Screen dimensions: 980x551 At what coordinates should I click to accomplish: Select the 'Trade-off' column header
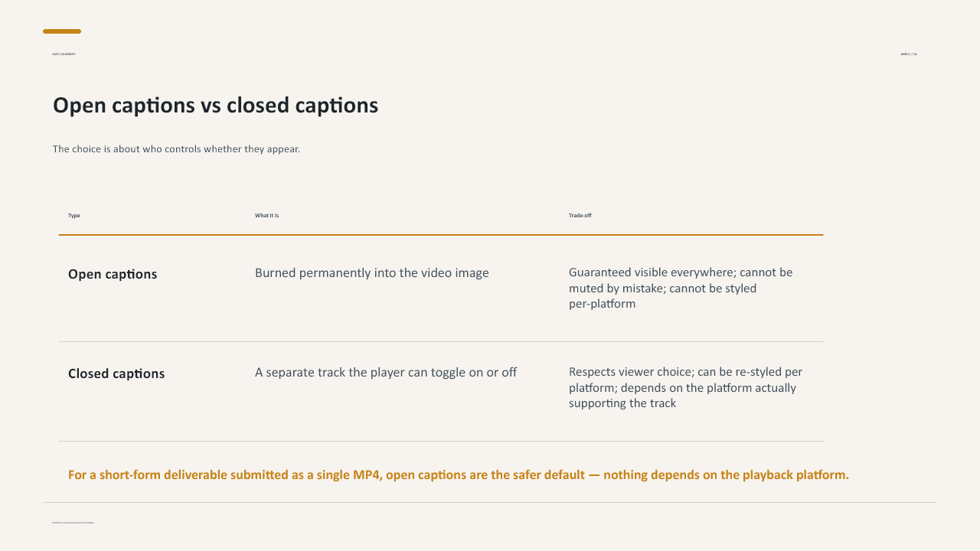[580, 216]
